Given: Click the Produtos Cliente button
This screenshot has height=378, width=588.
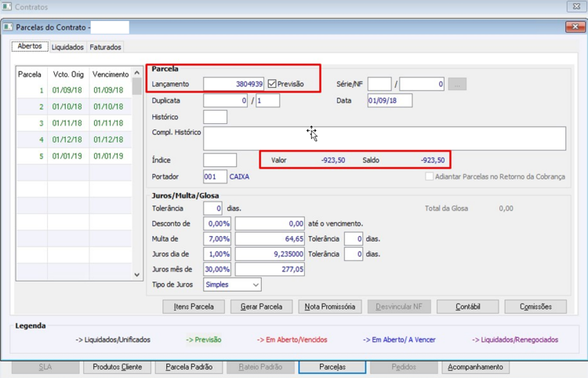Looking at the screenshot, I should click(117, 367).
